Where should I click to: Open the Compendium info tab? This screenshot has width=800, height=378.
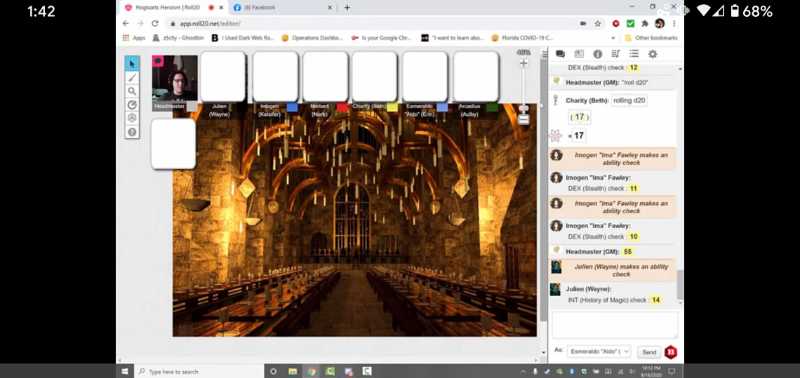(x=597, y=54)
